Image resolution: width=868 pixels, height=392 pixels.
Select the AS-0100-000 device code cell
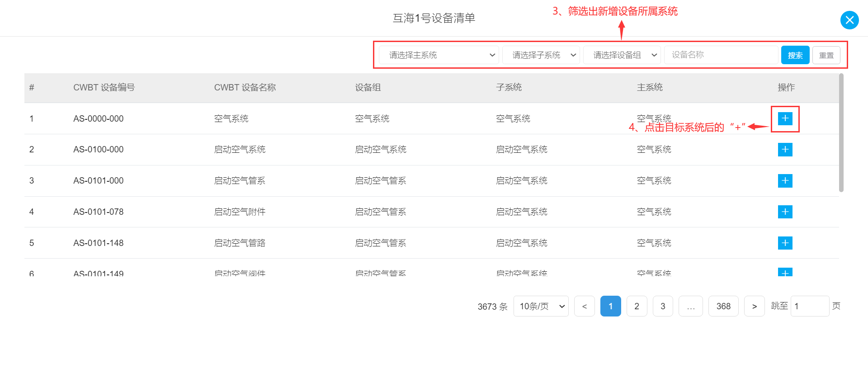tap(99, 150)
